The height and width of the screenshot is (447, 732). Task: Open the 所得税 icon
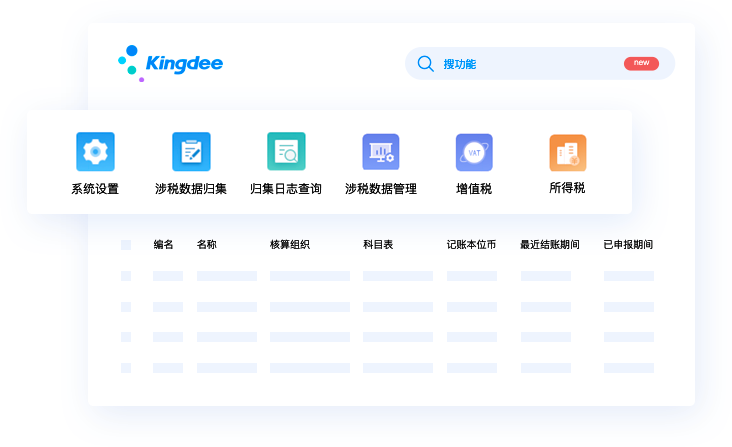(x=567, y=152)
